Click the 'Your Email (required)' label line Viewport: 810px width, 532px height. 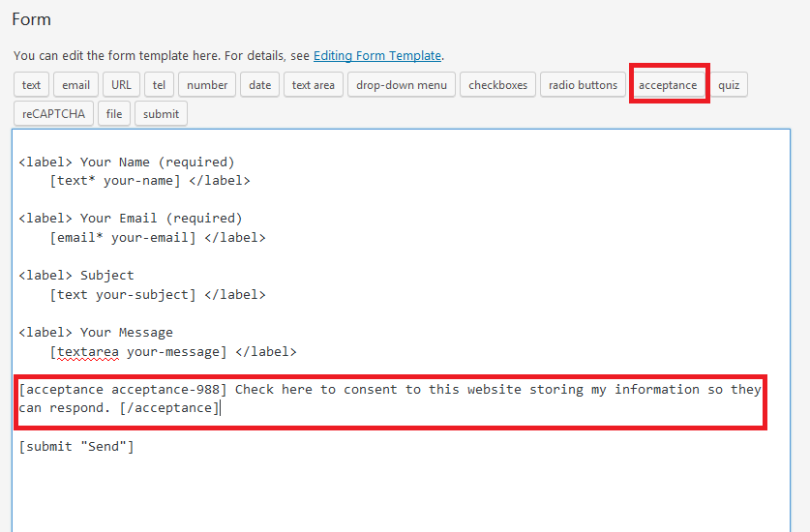[131, 219]
